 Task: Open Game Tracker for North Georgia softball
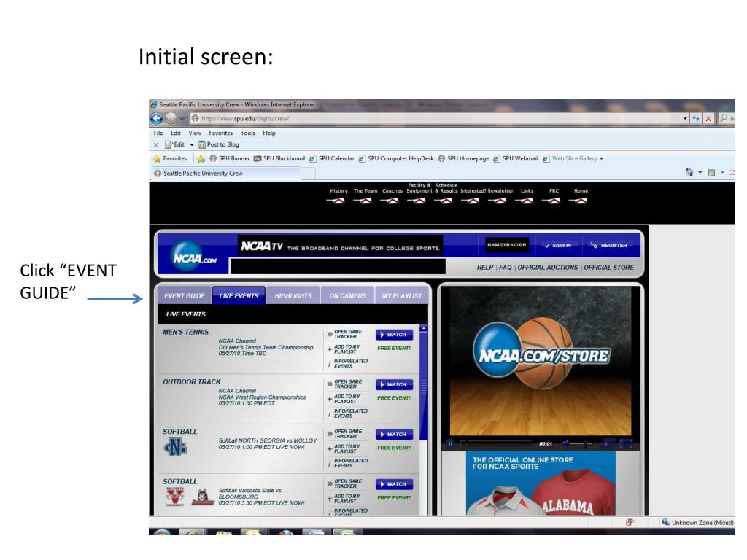345,434
